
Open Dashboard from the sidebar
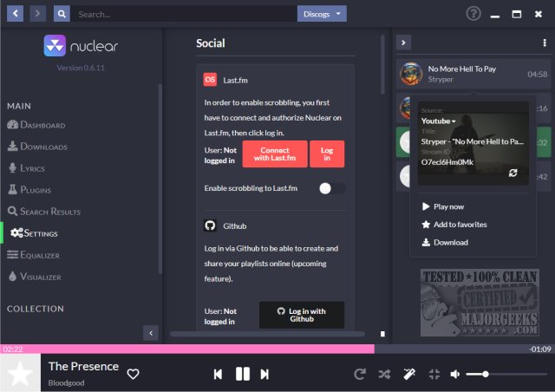[36, 125]
